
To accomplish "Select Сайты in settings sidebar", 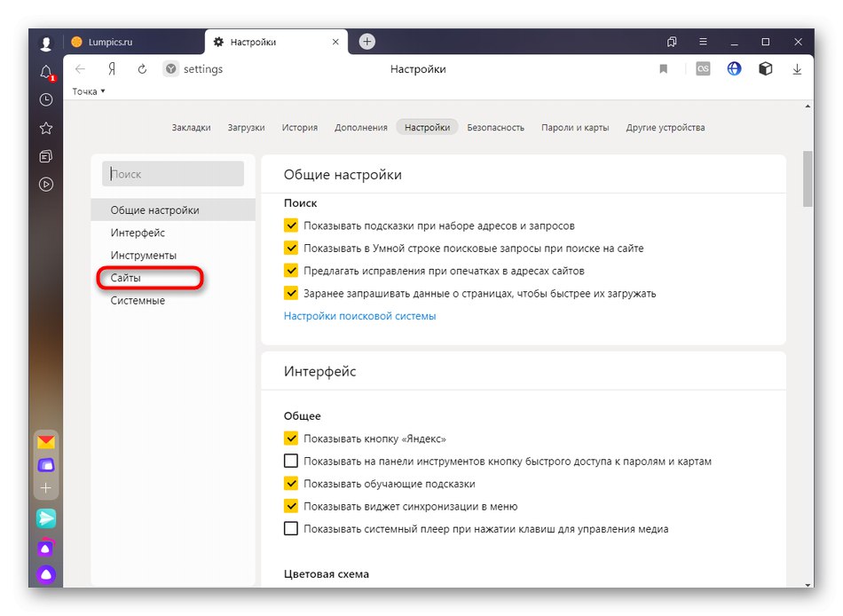I will (126, 278).
